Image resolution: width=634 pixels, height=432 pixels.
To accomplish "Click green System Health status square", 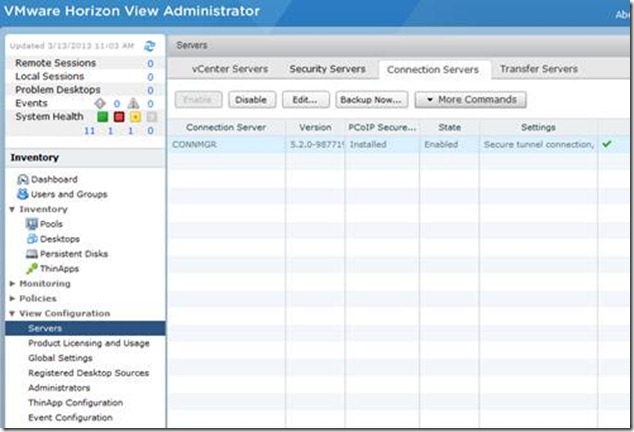I will coord(103,117).
